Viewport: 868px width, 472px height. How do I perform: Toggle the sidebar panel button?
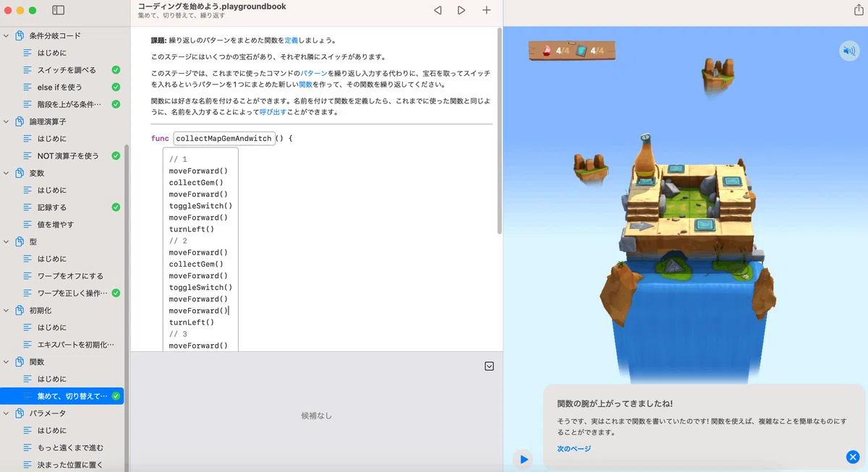[59, 10]
